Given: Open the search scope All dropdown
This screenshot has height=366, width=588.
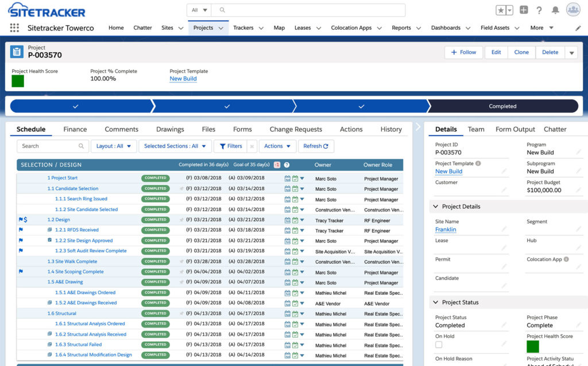Looking at the screenshot, I should click(x=199, y=10).
